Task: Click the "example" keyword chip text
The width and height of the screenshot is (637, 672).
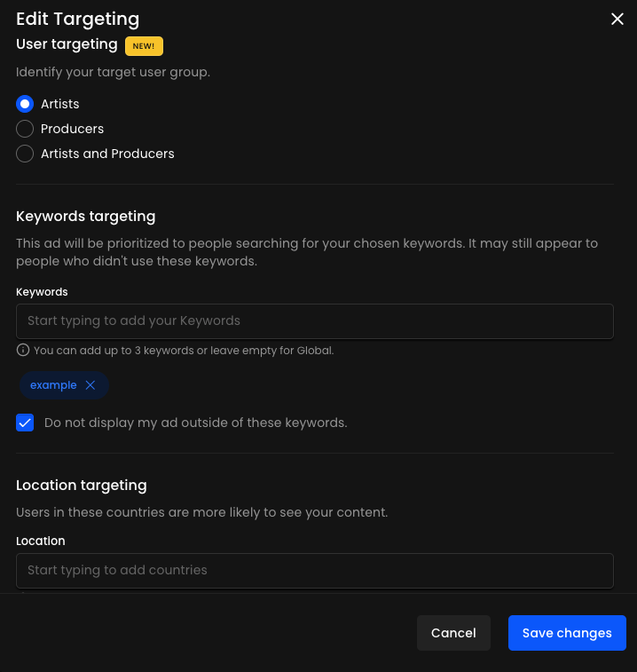Action: pyautogui.click(x=53, y=385)
